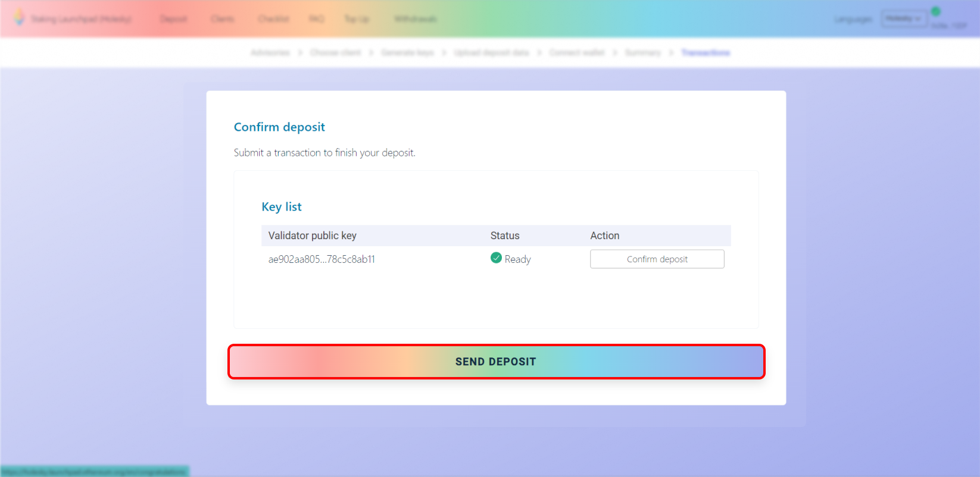Go to the Generate keys breadcrumb step
This screenshot has height=477, width=980.
click(408, 52)
